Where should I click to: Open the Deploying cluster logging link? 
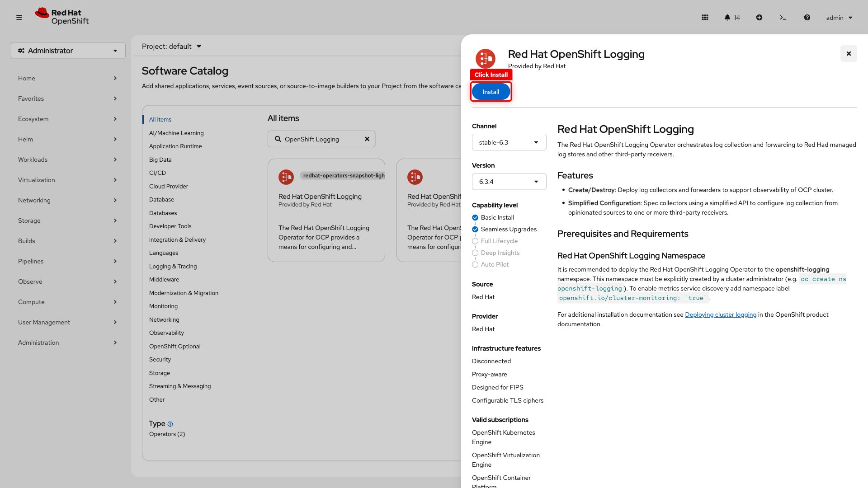pos(721,314)
